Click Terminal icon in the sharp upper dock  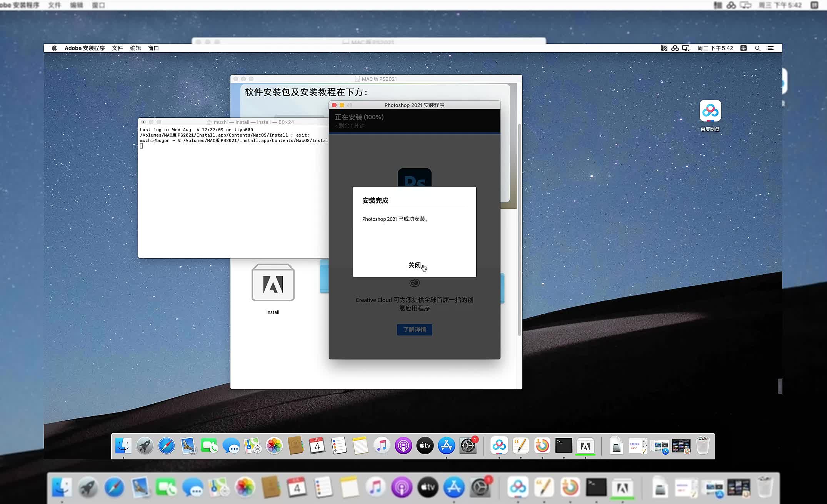pyautogui.click(x=564, y=446)
